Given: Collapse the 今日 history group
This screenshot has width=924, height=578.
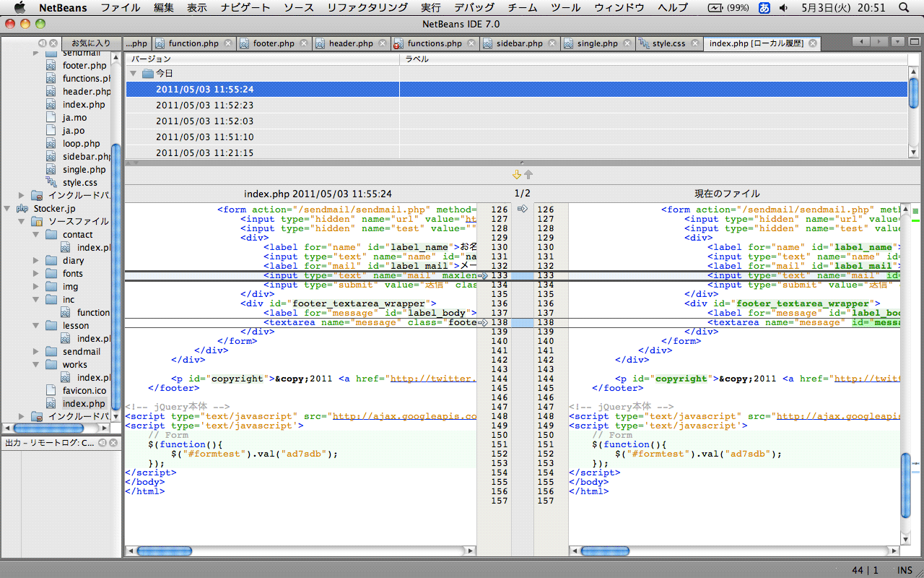Looking at the screenshot, I should point(133,74).
